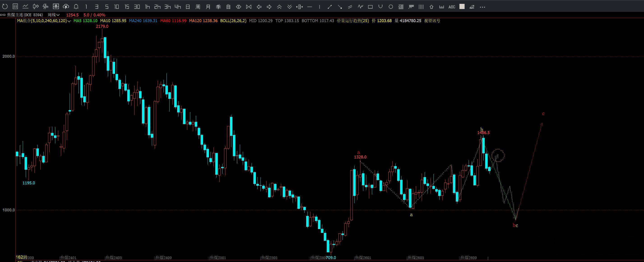
Task: Select the ABC text annotation tool
Action: pyautogui.click(x=452, y=7)
